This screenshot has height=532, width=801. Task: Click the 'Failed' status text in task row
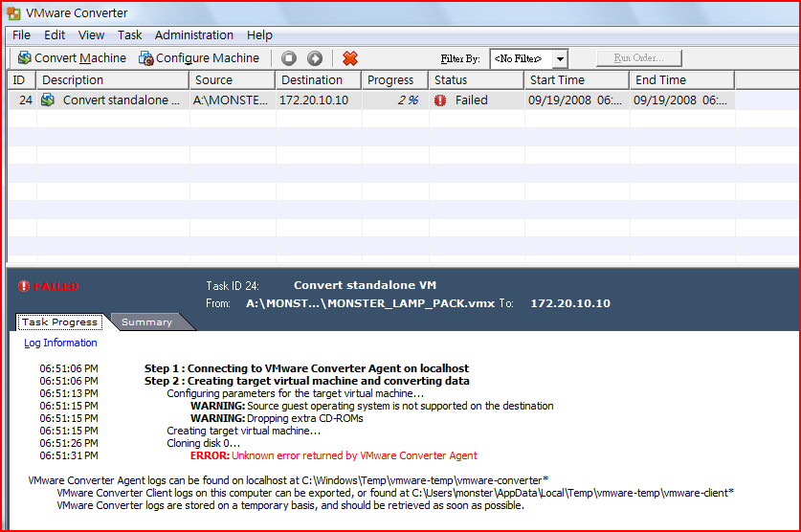(472, 100)
